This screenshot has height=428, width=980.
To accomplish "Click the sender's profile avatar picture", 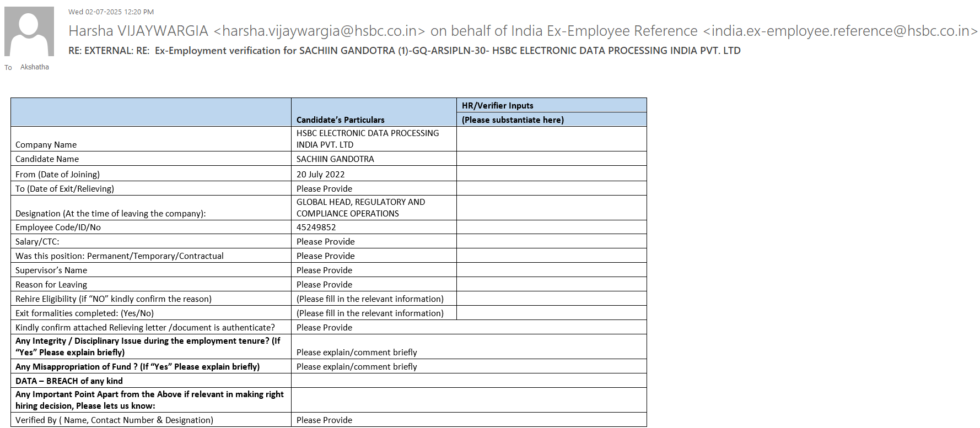I will (x=29, y=31).
